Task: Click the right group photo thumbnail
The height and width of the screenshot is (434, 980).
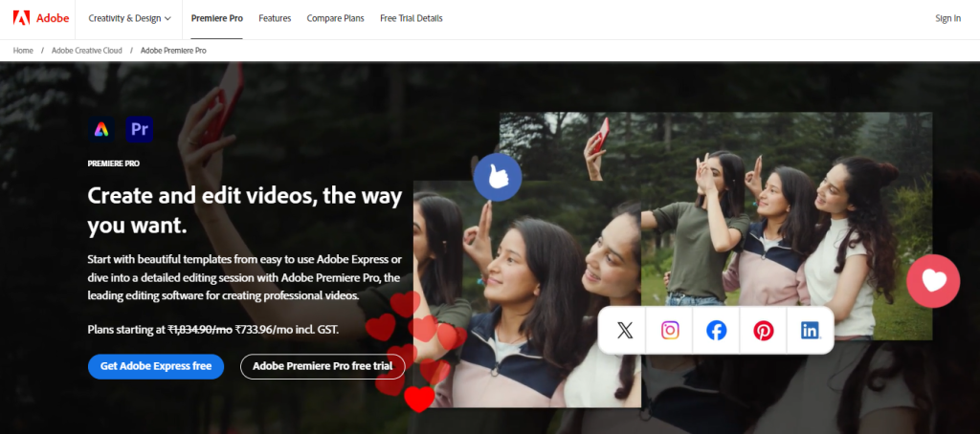Action: (787, 226)
